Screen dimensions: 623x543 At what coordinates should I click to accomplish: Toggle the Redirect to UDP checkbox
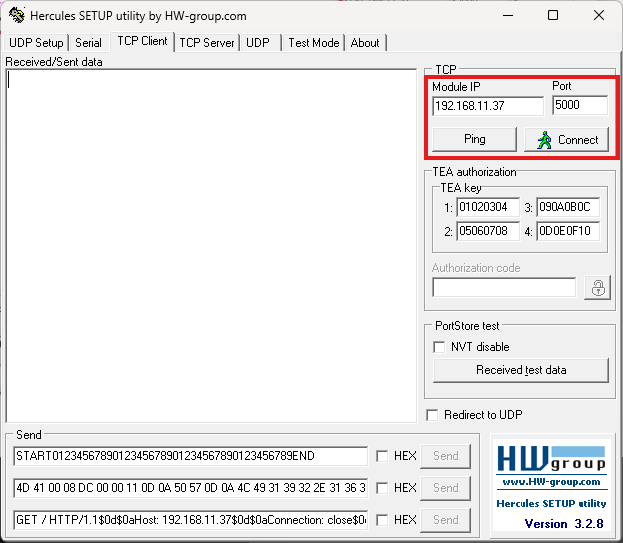pyautogui.click(x=432, y=415)
